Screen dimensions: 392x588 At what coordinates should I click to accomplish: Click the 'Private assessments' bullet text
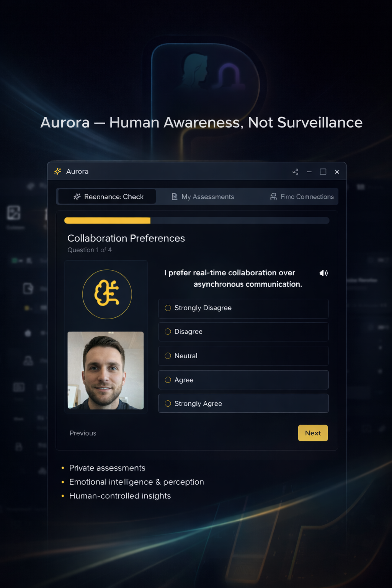pos(107,468)
